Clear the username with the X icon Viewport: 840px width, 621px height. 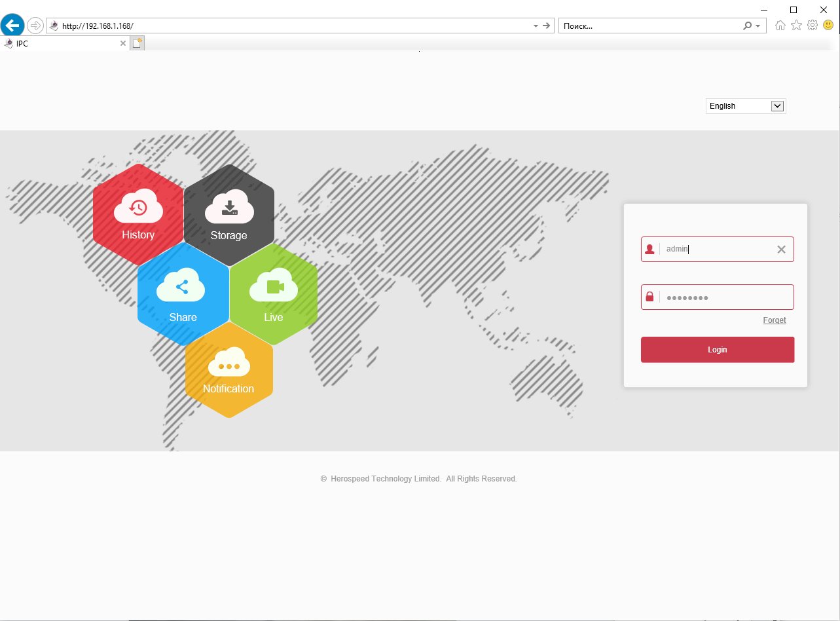pyautogui.click(x=781, y=250)
